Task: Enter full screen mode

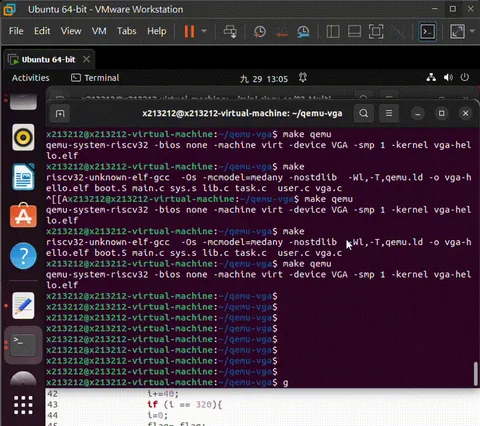Action: point(376,32)
